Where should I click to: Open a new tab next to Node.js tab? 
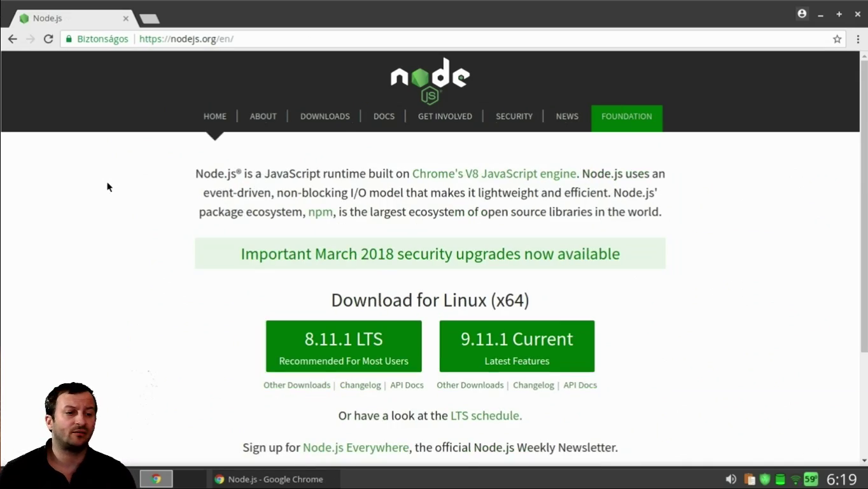coord(150,18)
